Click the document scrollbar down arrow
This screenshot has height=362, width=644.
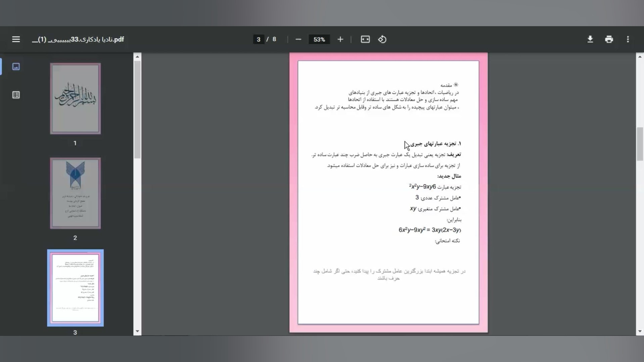pos(640,331)
